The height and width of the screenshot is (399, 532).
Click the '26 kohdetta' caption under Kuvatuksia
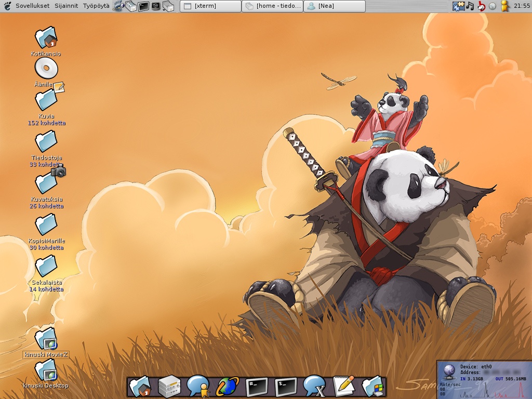click(46, 206)
